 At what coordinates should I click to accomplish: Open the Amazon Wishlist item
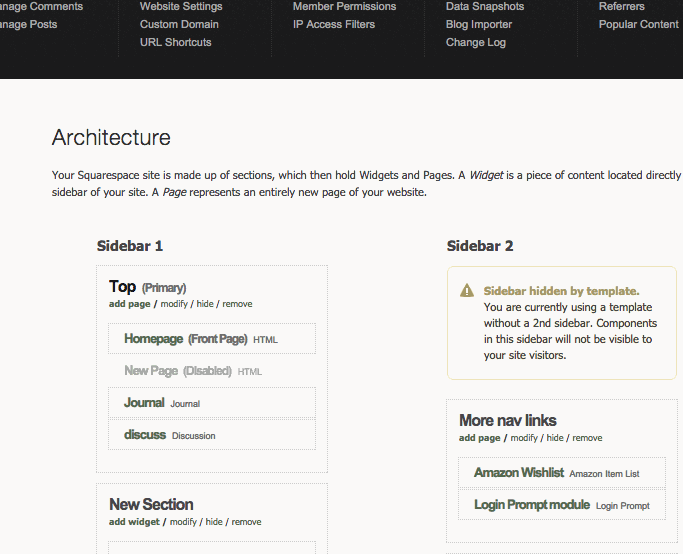(x=519, y=473)
